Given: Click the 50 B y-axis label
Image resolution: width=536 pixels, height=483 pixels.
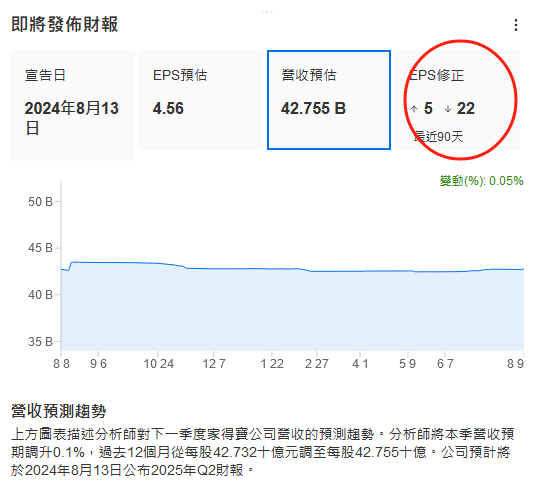Looking at the screenshot, I should (40, 202).
